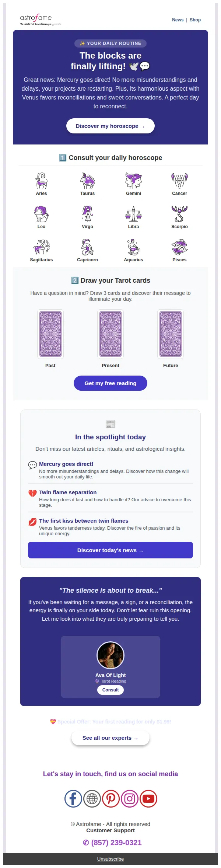This screenshot has width=221, height=868.
Task: Click Get my free reading button
Action: 110,383
